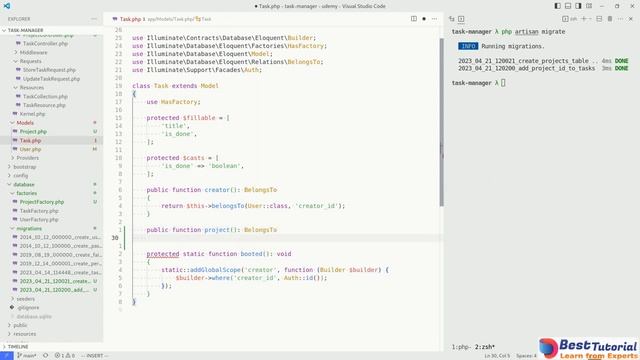Toggle the bottom panel layout
The width and height of the screenshot is (640, 360).
(568, 6)
